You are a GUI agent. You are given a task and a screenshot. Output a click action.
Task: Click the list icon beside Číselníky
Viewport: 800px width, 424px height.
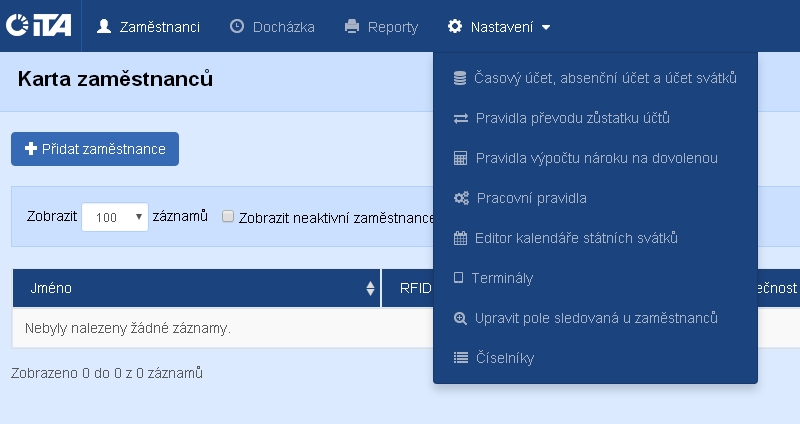point(460,358)
